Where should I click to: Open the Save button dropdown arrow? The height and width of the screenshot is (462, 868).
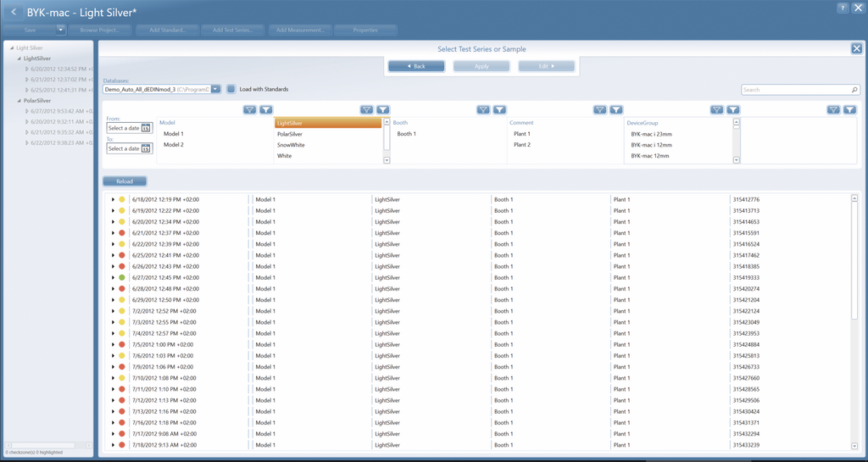pyautogui.click(x=61, y=30)
